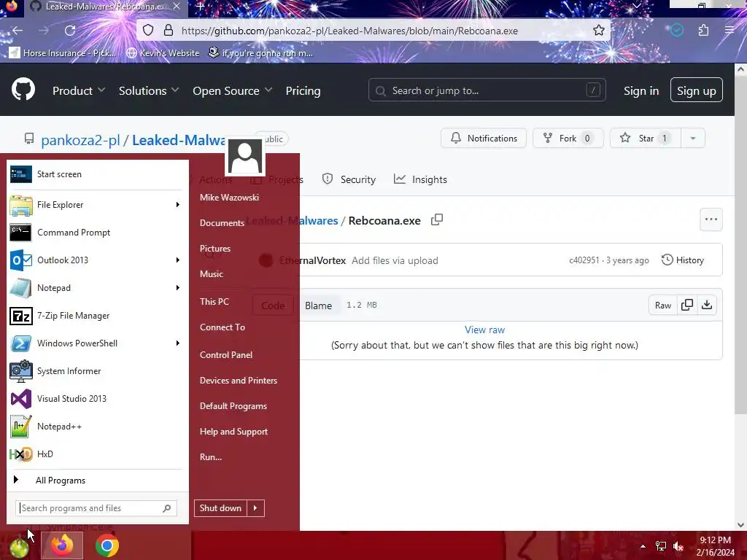
Task: Click Search programs and files field
Action: coord(96,508)
